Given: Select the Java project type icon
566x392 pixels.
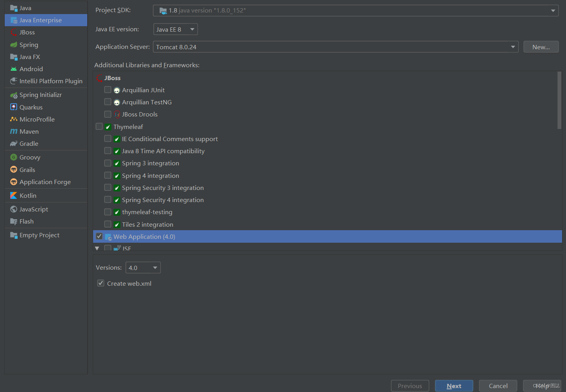Looking at the screenshot, I should [x=14, y=8].
